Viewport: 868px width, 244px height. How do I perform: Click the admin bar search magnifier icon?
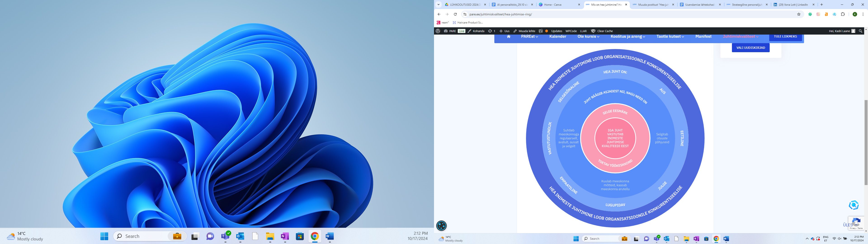click(x=860, y=31)
